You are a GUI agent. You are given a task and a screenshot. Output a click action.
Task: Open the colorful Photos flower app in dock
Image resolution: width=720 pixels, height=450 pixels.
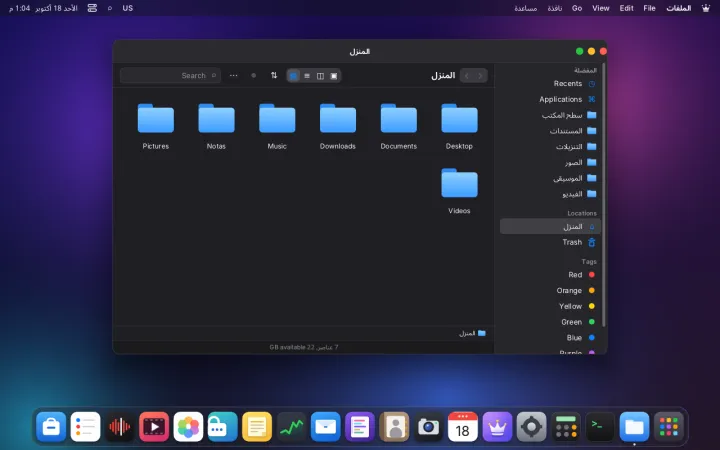(189, 427)
